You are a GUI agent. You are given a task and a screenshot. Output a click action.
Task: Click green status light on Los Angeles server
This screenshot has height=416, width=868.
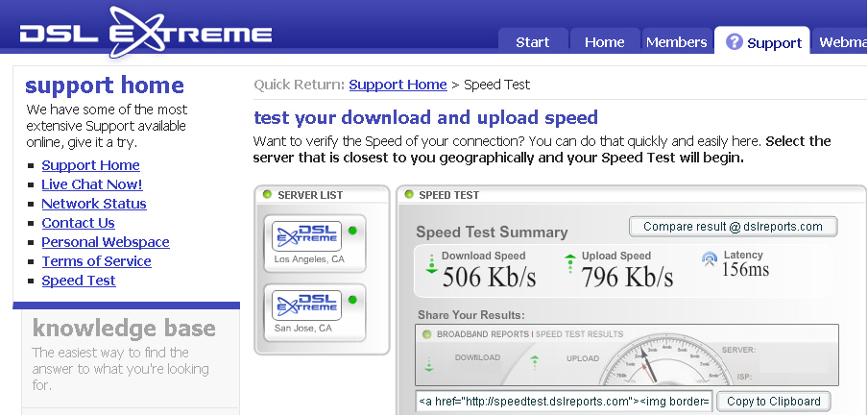352,231
